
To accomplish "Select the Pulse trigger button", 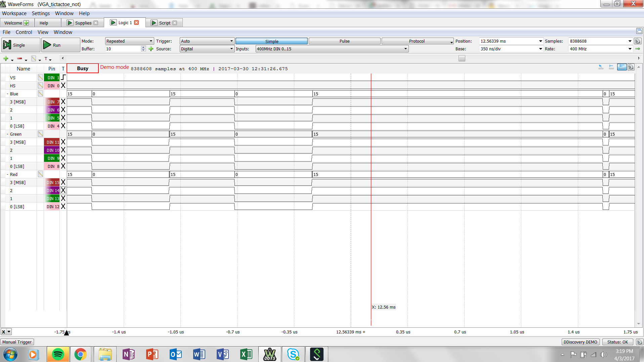I will coord(344,41).
